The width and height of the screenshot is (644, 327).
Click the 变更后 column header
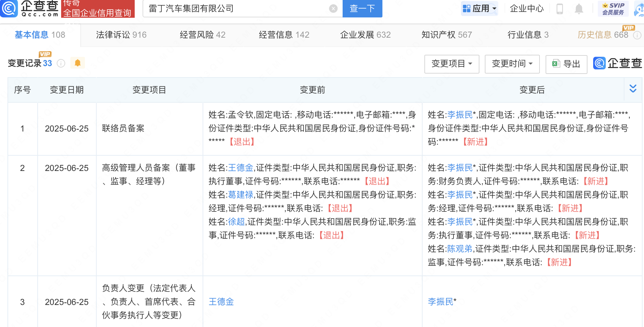[532, 90]
